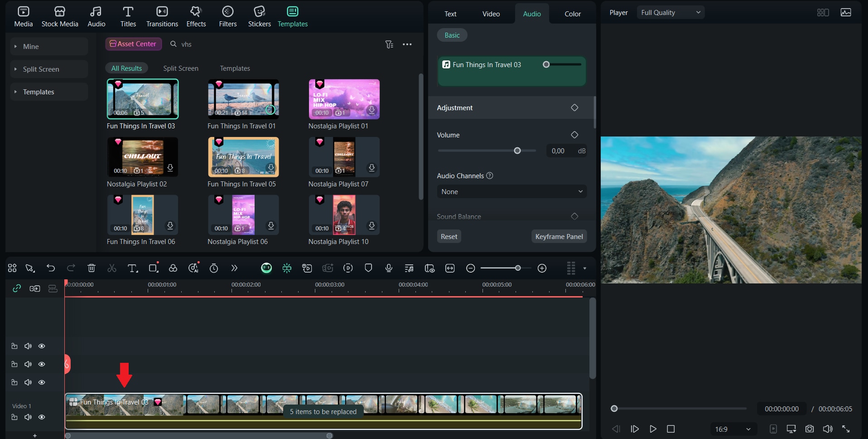Select the text tool in timeline toolbar
The height and width of the screenshot is (439, 868).
[x=132, y=268]
